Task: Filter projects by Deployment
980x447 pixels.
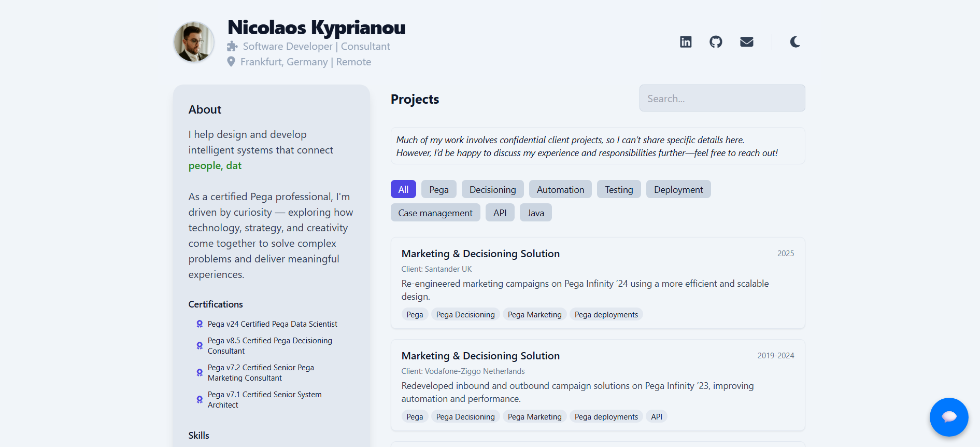Action: point(678,190)
